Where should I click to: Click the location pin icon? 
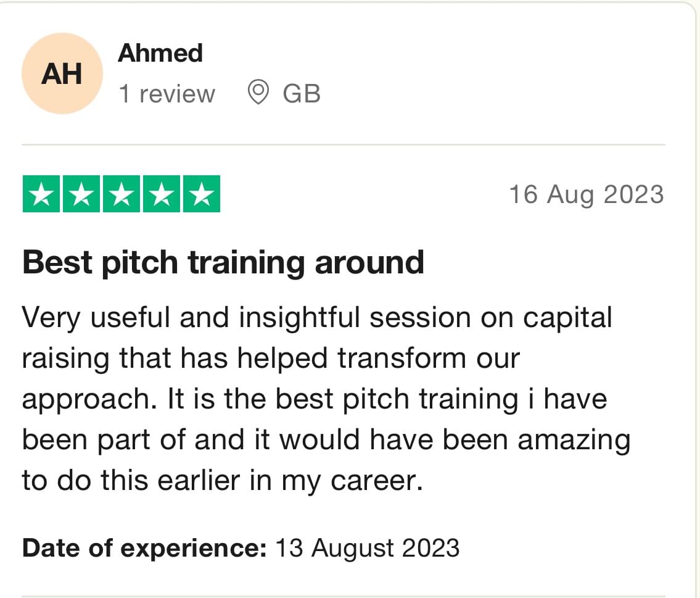pyautogui.click(x=258, y=93)
